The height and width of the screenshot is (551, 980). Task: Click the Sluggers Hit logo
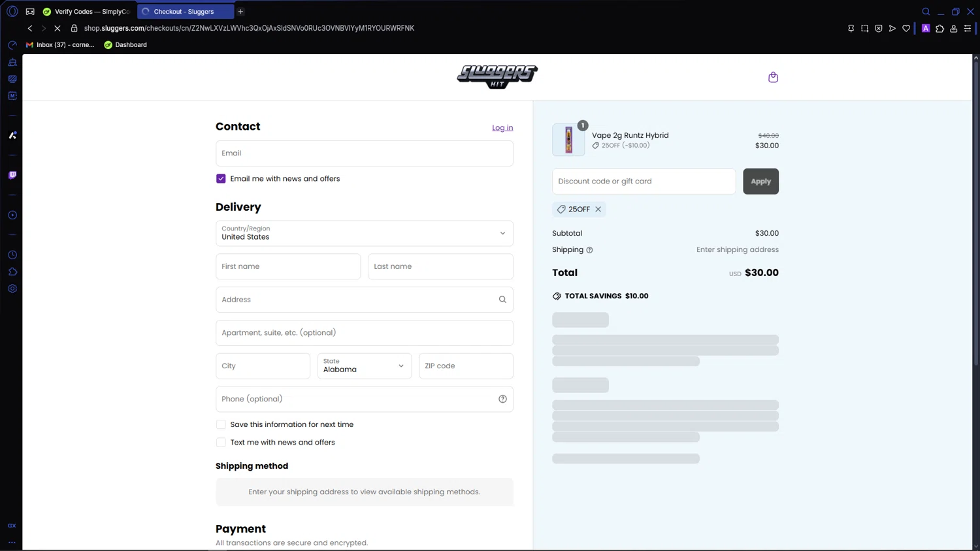[497, 77]
